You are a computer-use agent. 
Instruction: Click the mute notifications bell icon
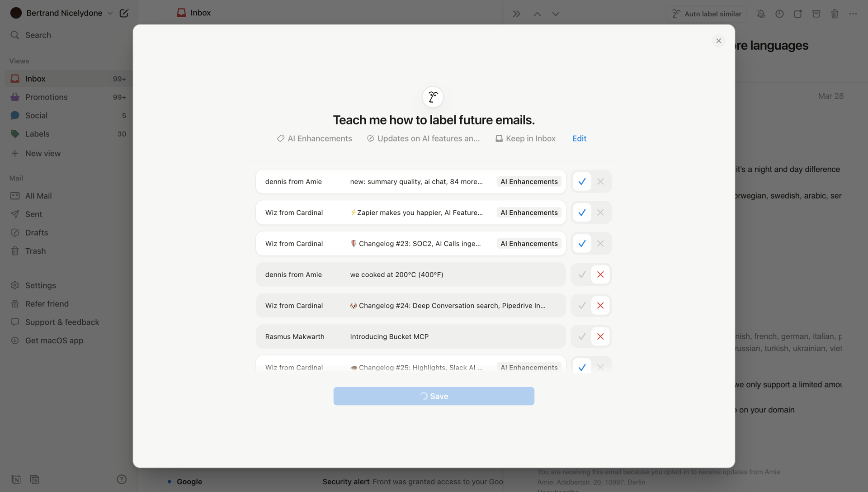coord(761,14)
